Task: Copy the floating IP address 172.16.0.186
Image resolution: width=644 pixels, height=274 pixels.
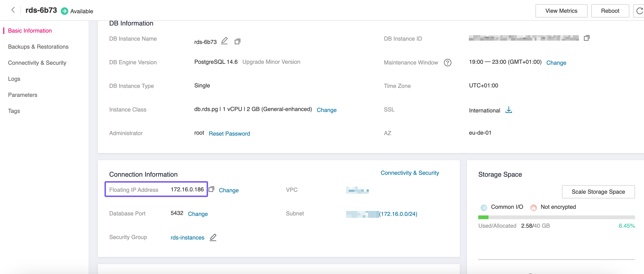Action: [212, 189]
